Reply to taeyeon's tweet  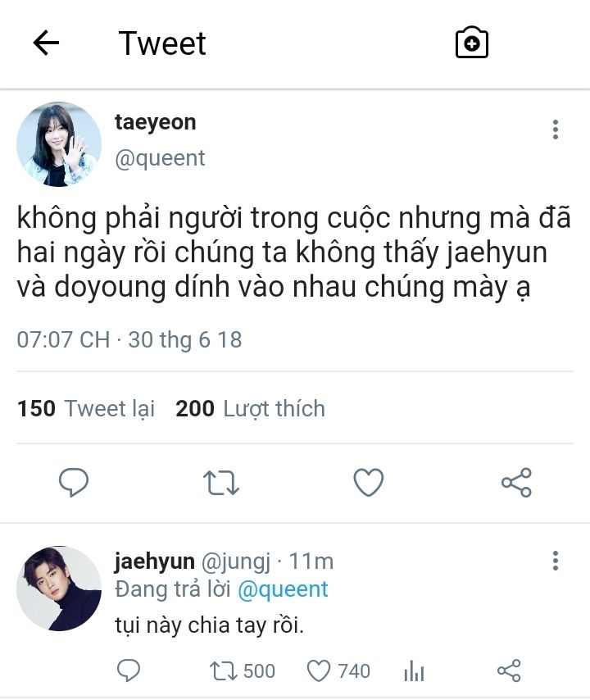pyautogui.click(x=74, y=482)
